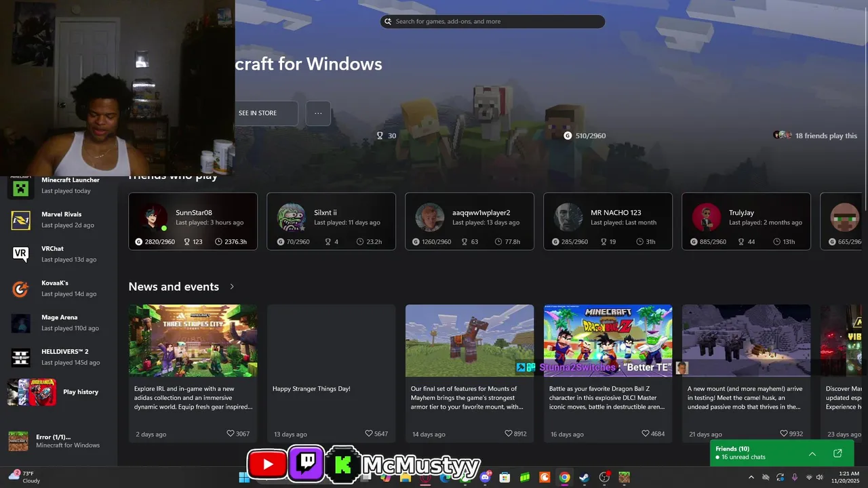This screenshot has height=488, width=868.
Task: Open SunnStar08's friend card
Action: click(193, 222)
